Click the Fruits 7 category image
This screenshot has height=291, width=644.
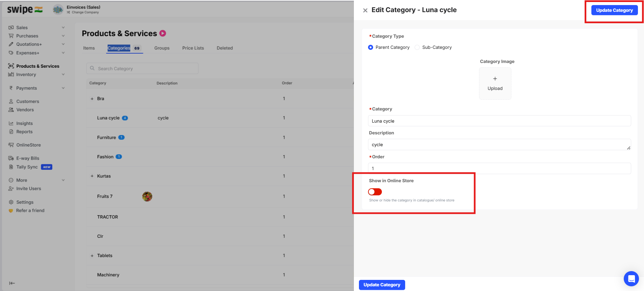click(147, 196)
